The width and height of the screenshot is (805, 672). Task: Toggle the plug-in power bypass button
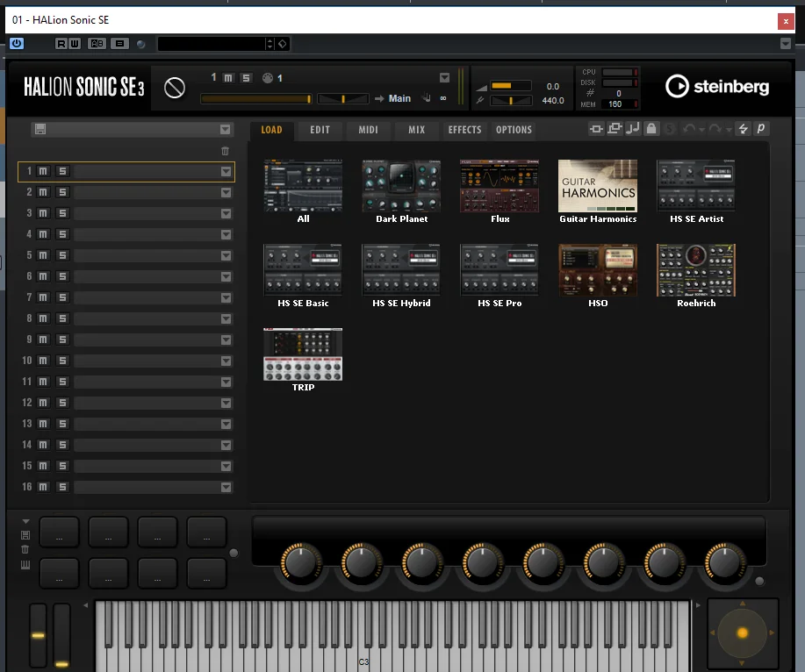coord(17,44)
